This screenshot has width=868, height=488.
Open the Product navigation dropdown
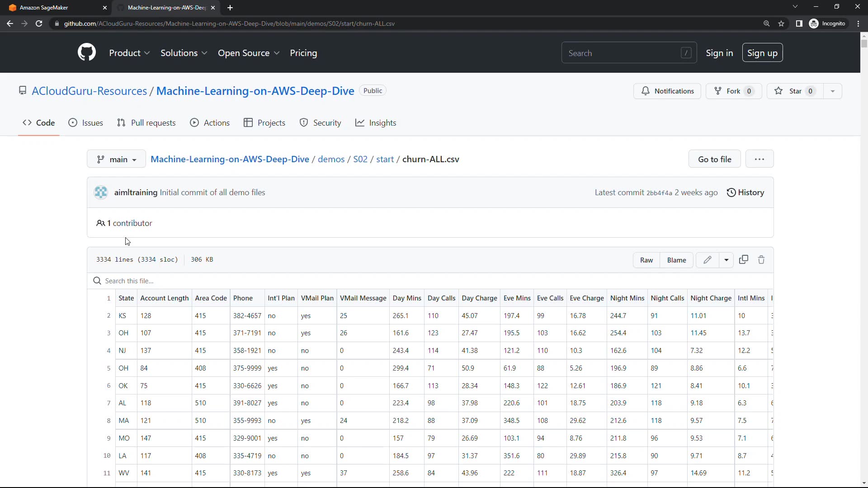point(129,53)
